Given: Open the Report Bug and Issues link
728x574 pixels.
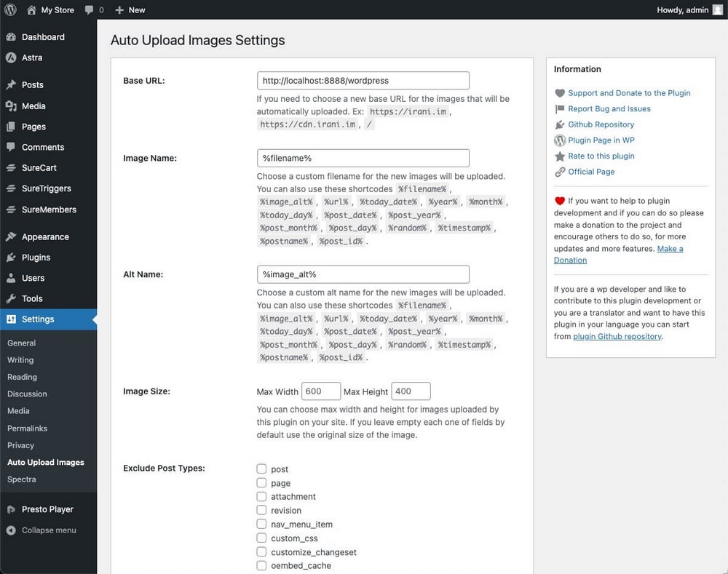Looking at the screenshot, I should [609, 109].
